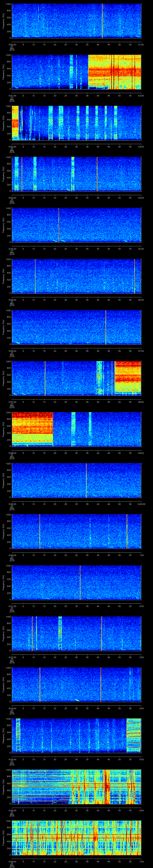This screenshot has width=153, height=868.
Task: Click the red spike line in 6:01:00 spectrogram
Action: pyautogui.click(x=80, y=582)
